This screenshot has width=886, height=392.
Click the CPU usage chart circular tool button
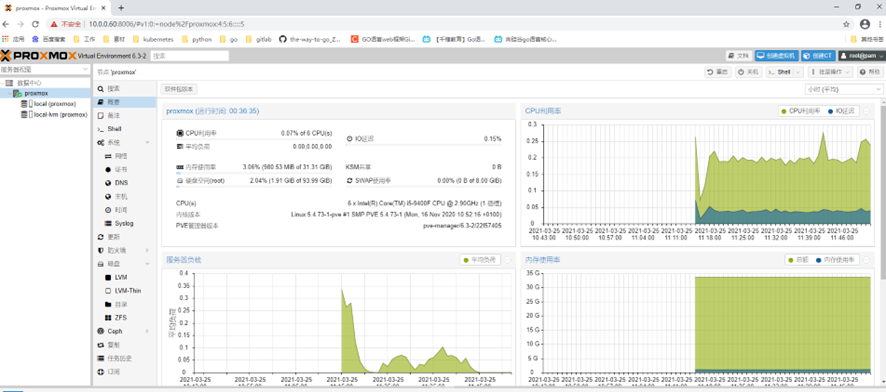tap(867, 111)
